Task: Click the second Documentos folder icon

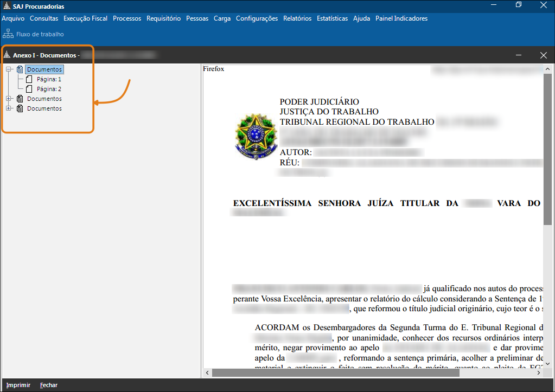Action: click(20, 99)
